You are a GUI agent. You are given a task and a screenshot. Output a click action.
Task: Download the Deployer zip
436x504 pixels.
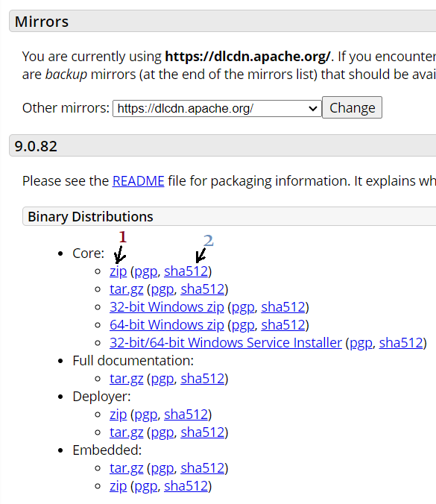click(119, 415)
